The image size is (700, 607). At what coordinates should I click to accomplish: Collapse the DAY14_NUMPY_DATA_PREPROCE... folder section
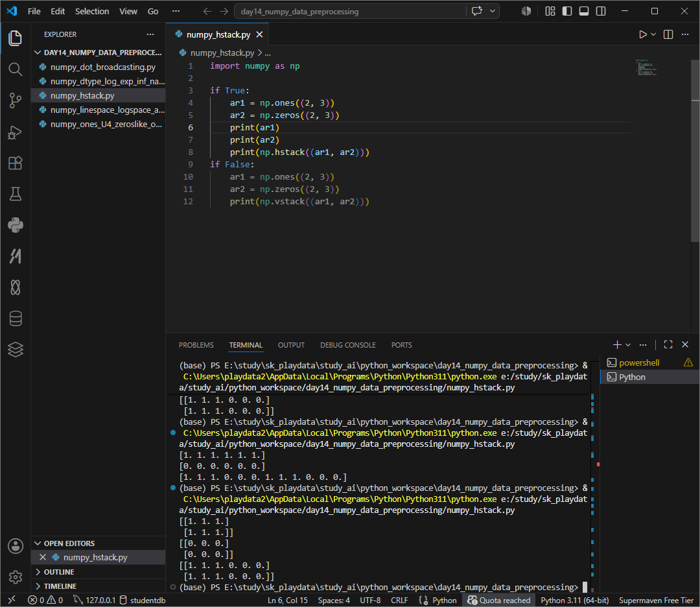[x=99, y=53]
